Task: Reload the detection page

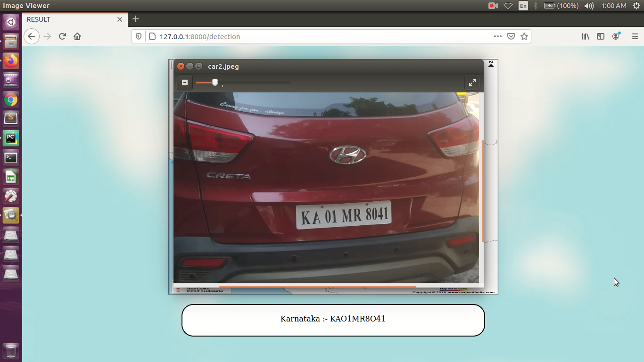Action: (x=62, y=36)
